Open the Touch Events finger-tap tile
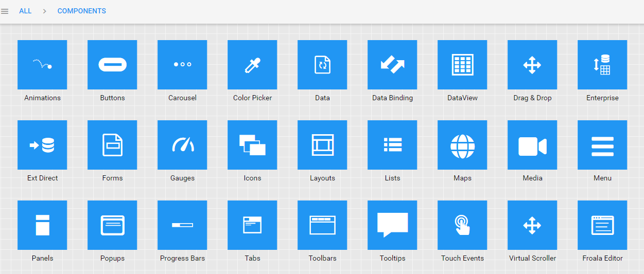This screenshot has height=274, width=644. click(x=462, y=225)
